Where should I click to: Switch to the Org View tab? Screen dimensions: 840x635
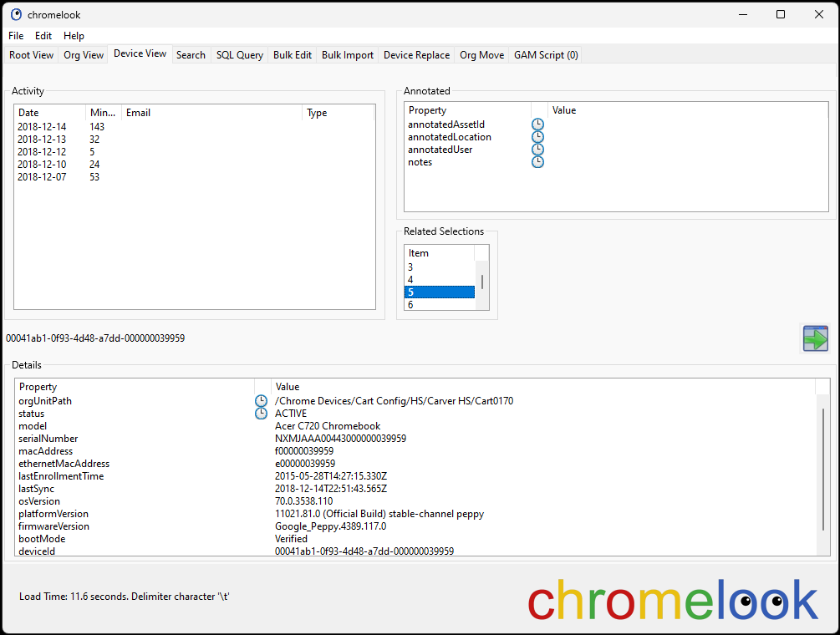click(84, 55)
